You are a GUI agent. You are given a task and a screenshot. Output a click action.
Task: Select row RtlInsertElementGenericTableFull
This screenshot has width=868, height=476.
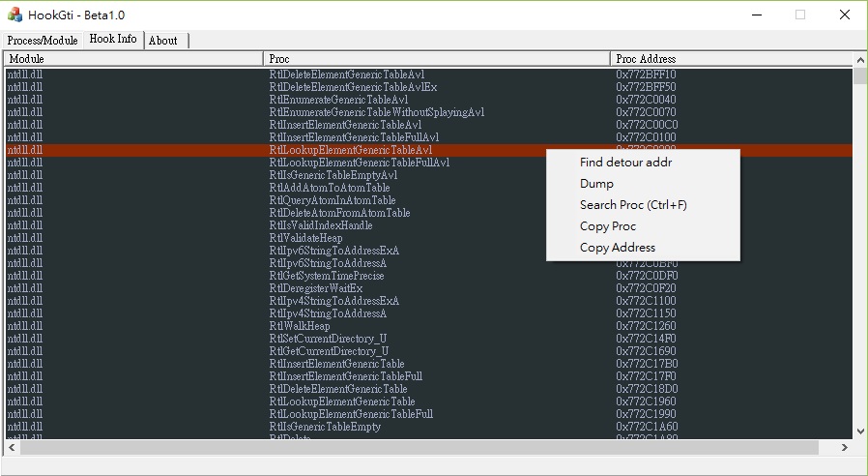[429, 376]
